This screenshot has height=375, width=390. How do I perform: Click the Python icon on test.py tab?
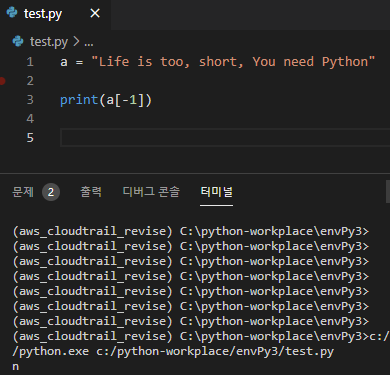(12, 13)
